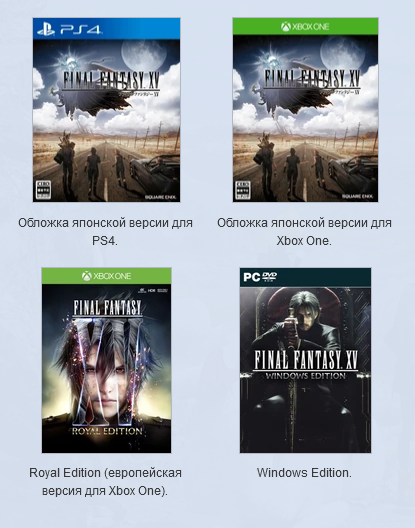Viewport: 415px width, 528px height.
Task: Open the Royal Edition cover image
Action: (106, 360)
